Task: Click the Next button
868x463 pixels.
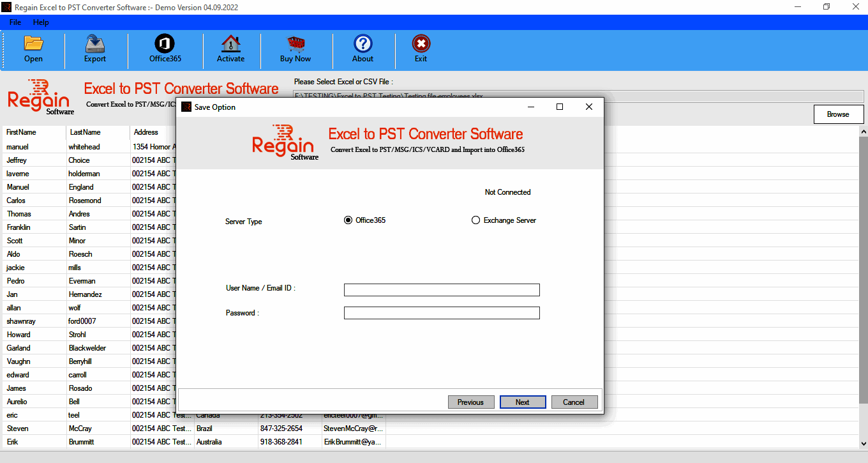Action: click(x=523, y=402)
